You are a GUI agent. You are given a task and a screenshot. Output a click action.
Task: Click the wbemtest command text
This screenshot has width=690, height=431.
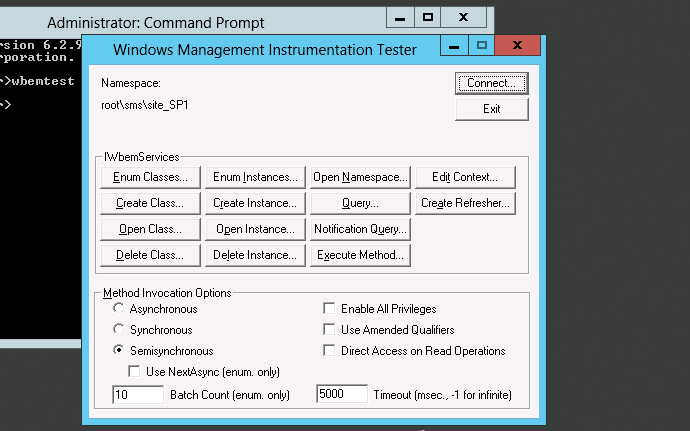43,81
